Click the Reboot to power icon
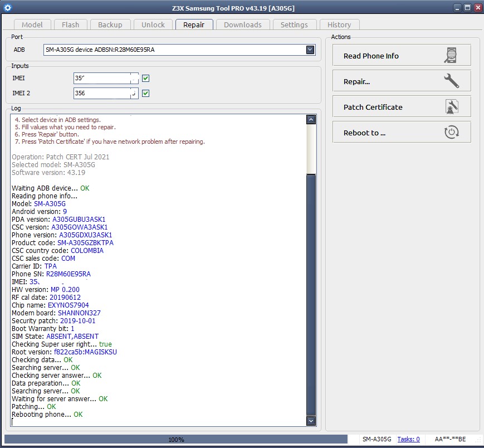The width and height of the screenshot is (484, 448). point(452,132)
